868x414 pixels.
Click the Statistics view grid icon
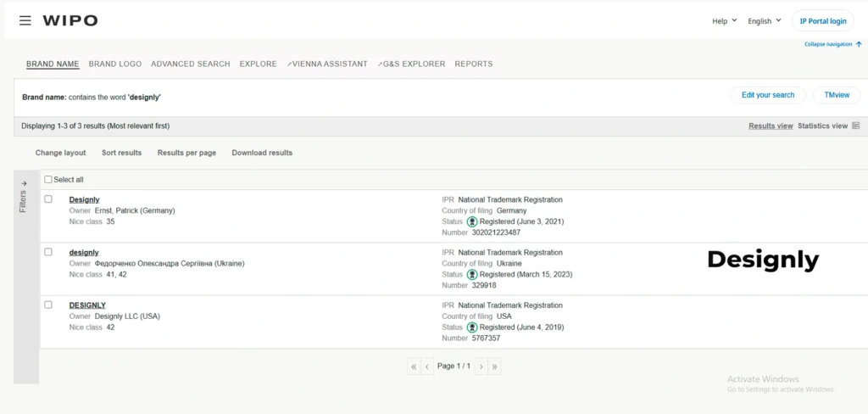(x=856, y=126)
